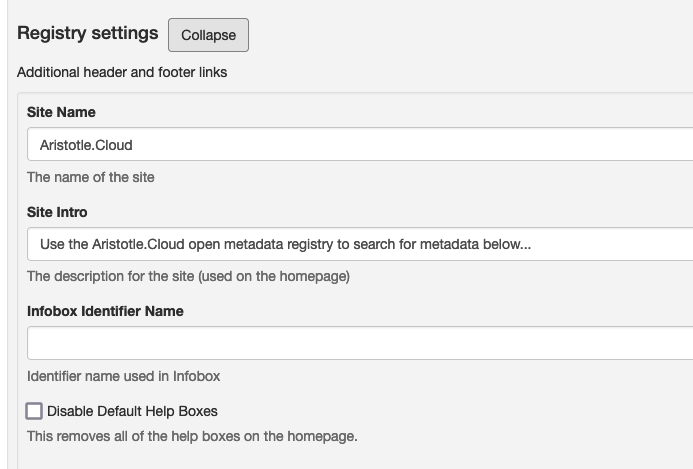Screen dimensions: 693x469
Task: Click the 'Site Intro' field label
Action: 57,212
